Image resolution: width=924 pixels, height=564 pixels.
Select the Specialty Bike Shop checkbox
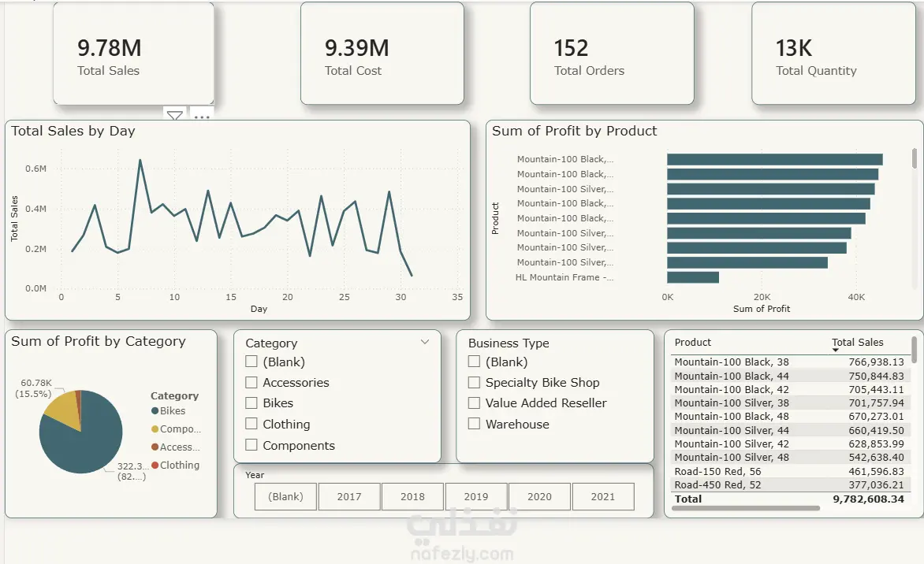474,382
